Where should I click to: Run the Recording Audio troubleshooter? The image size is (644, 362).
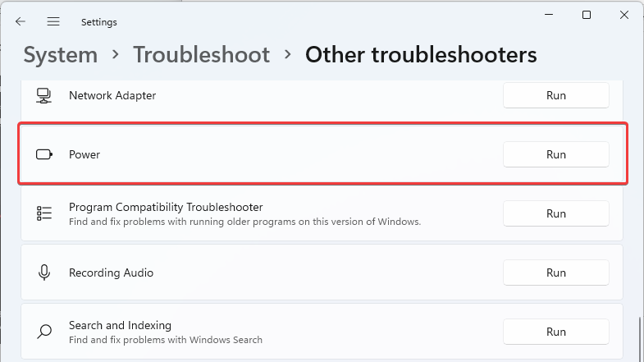click(x=555, y=273)
